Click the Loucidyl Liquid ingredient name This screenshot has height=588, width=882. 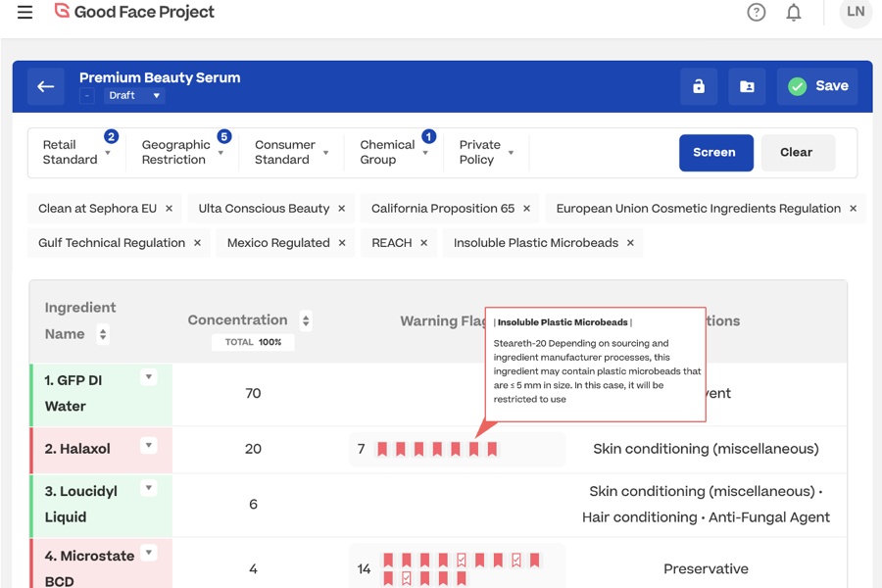81,504
